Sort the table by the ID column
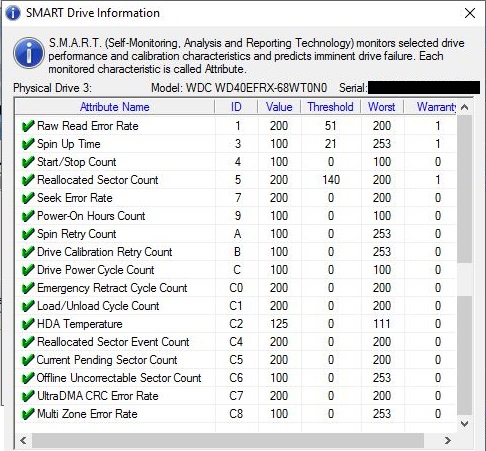The height and width of the screenshot is (451, 486). (x=236, y=107)
